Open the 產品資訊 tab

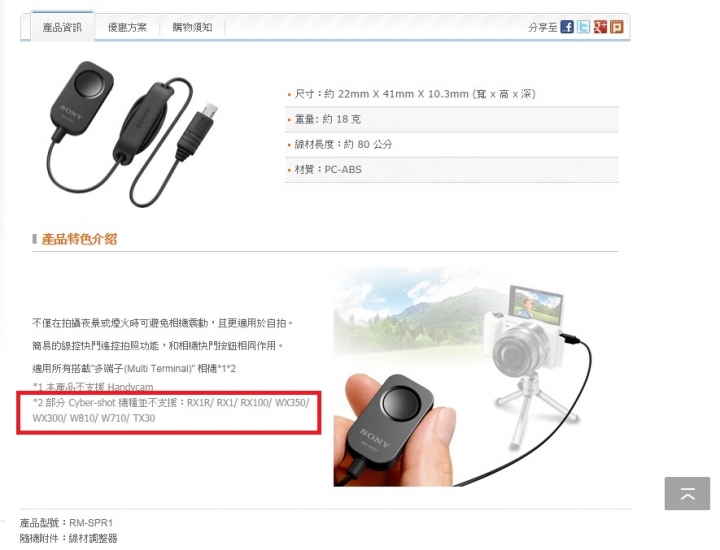[x=62, y=28]
